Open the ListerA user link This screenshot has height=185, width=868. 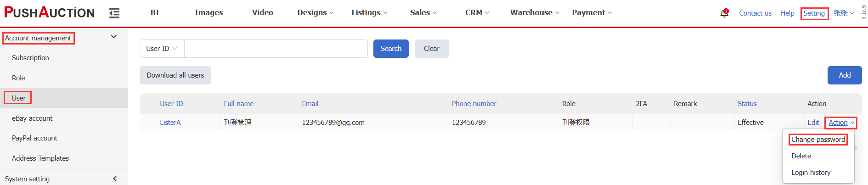[170, 123]
